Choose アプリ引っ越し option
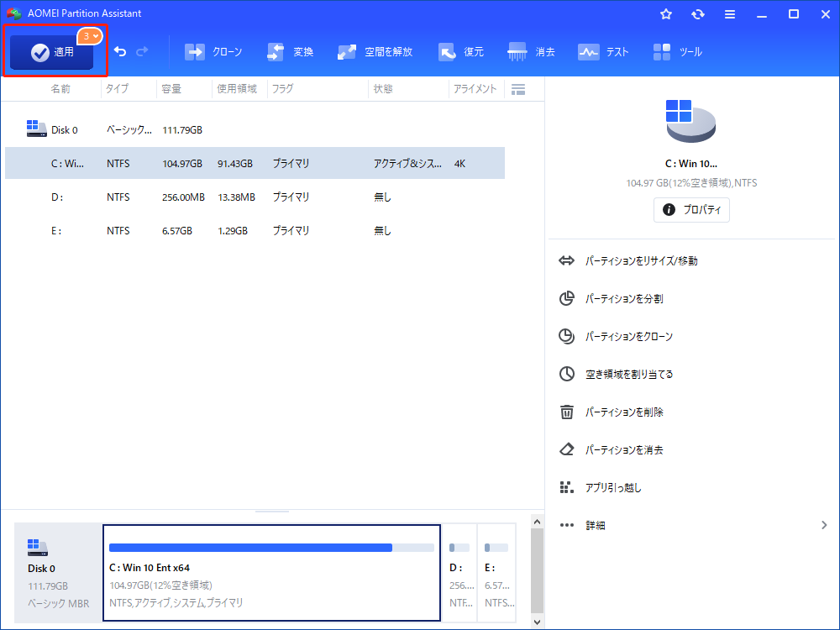Viewport: 840px width, 630px height. [613, 487]
